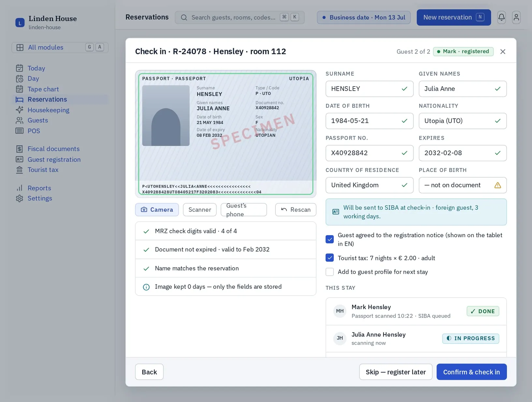Click the Given names field Julia Anne
532x402 pixels.
click(x=463, y=89)
